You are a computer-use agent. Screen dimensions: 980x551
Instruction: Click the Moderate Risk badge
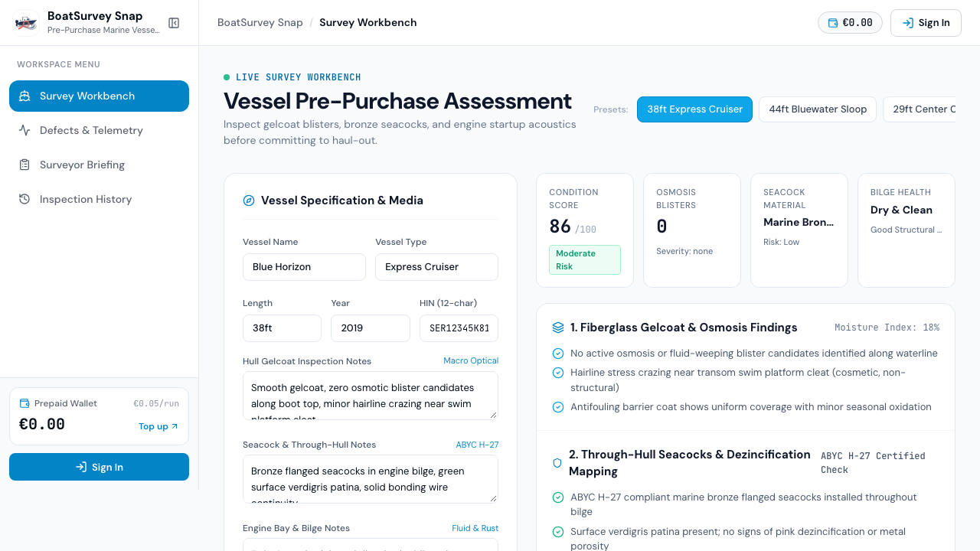585,260
